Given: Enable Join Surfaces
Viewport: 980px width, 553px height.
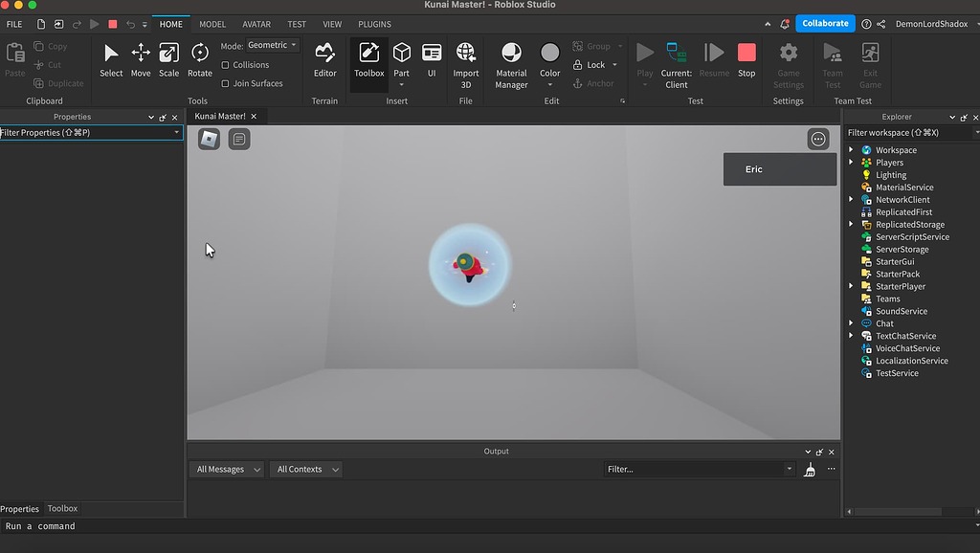Looking at the screenshot, I should [225, 82].
